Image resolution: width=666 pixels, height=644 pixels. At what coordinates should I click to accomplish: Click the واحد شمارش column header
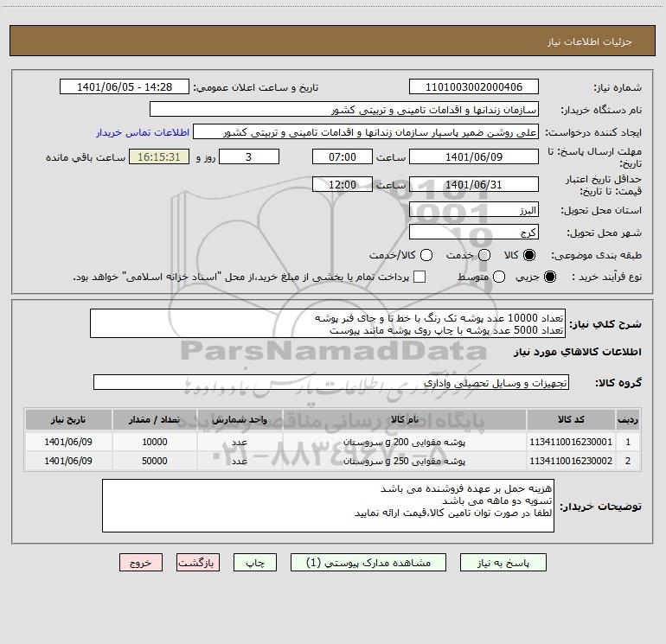pyautogui.click(x=240, y=420)
